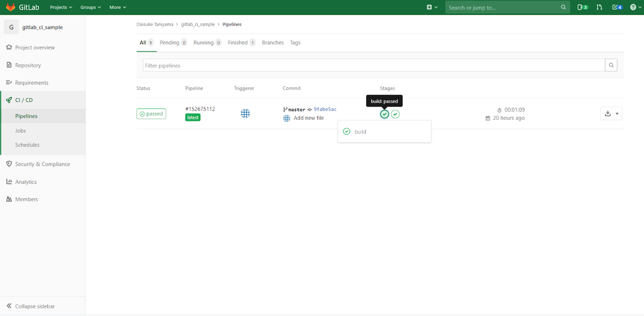Click the magnifier icon in top search

click(563, 8)
